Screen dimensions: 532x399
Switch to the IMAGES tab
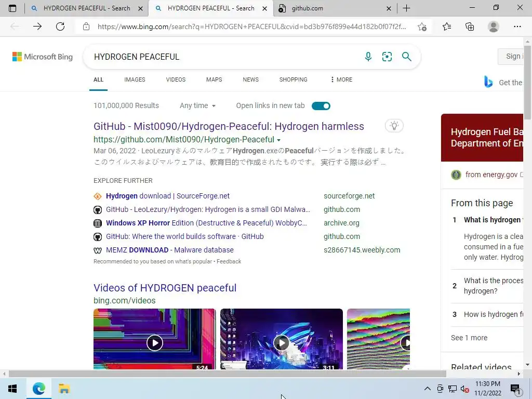135,79
